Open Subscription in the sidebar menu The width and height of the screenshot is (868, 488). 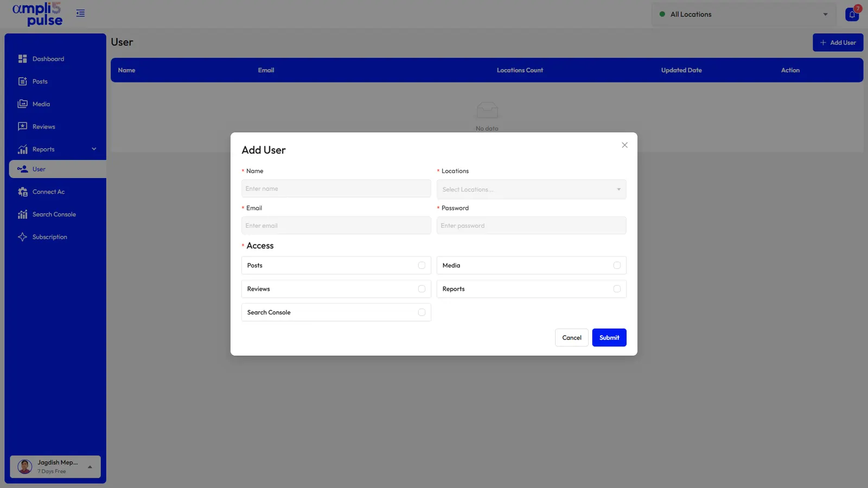50,237
